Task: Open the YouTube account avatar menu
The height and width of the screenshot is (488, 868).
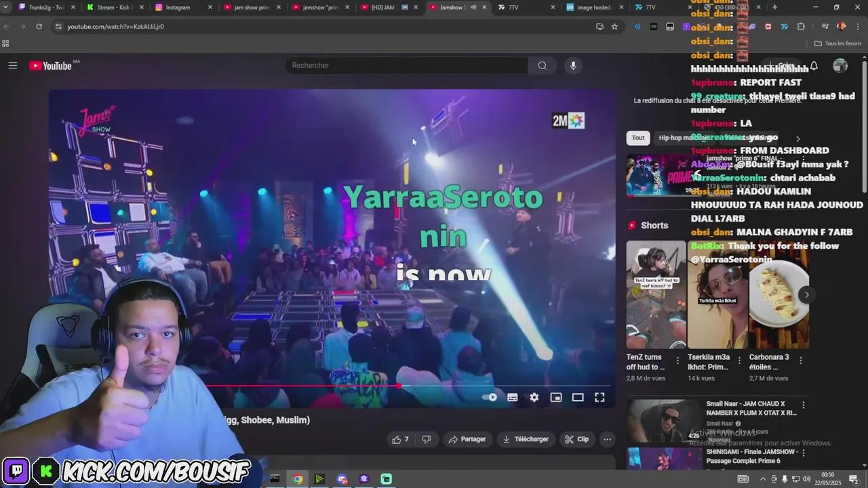Action: pyautogui.click(x=840, y=66)
